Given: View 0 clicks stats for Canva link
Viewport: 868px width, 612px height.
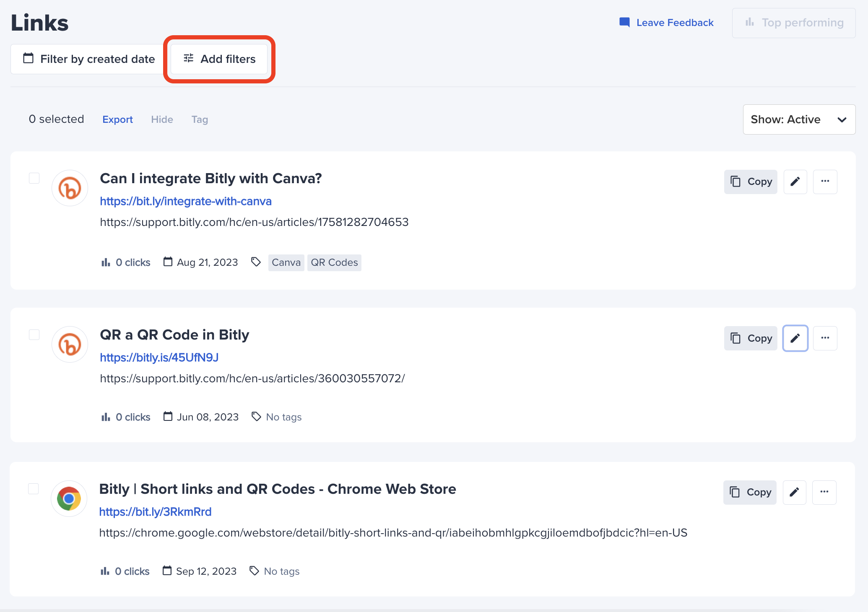Looking at the screenshot, I should click(x=125, y=262).
